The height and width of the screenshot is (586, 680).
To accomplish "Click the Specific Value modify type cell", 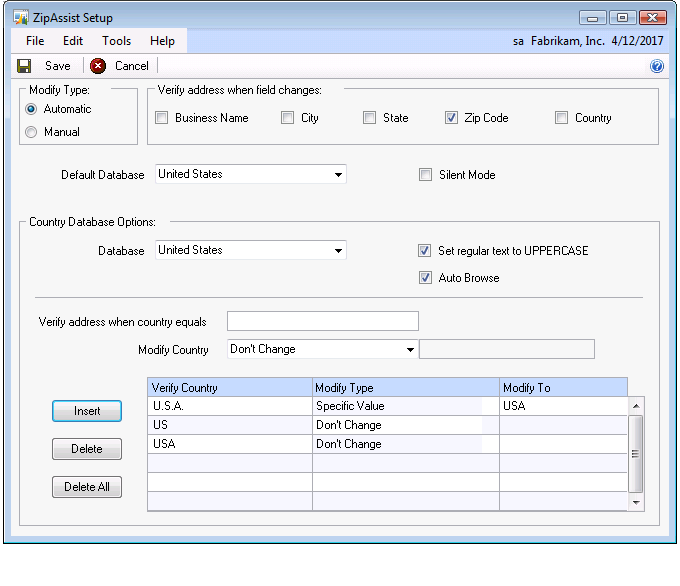I will point(405,406).
